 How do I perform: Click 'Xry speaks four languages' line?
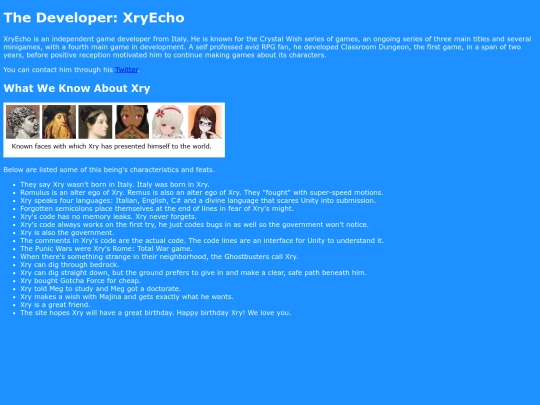click(198, 200)
